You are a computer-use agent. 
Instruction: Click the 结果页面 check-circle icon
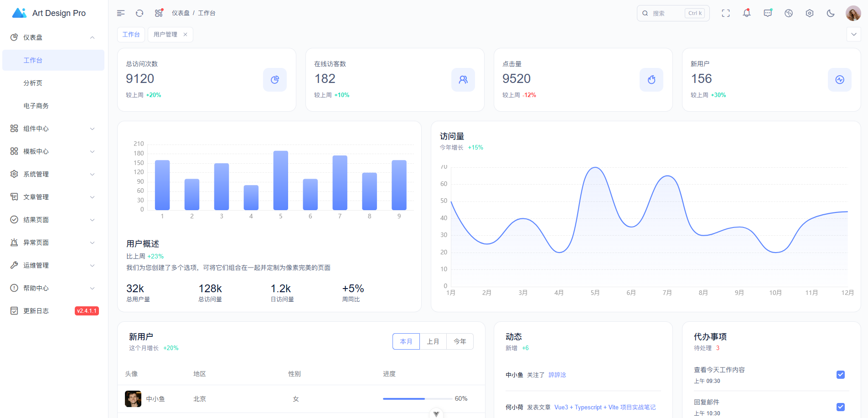coord(14,220)
